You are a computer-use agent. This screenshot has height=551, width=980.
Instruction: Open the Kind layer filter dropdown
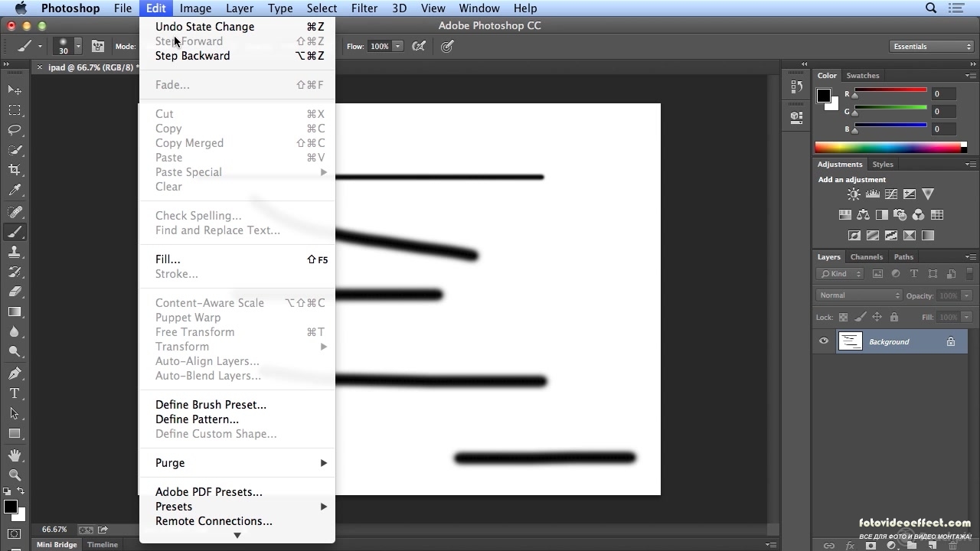click(x=840, y=273)
